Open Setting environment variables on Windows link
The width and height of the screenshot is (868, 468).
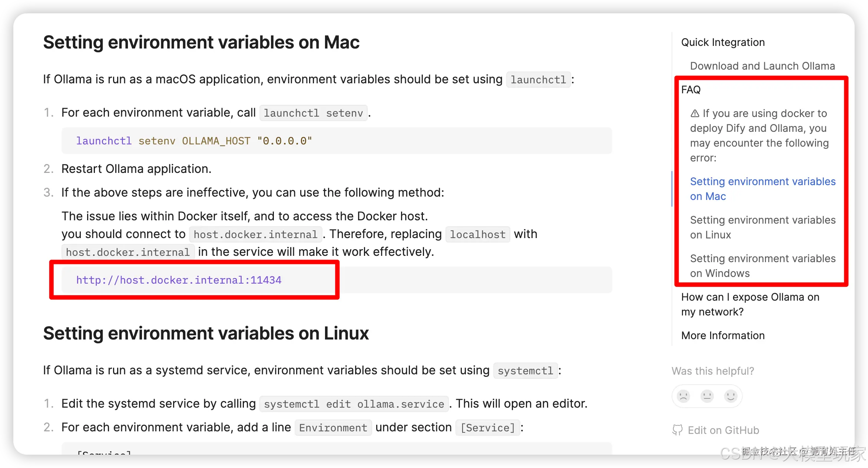click(x=763, y=266)
